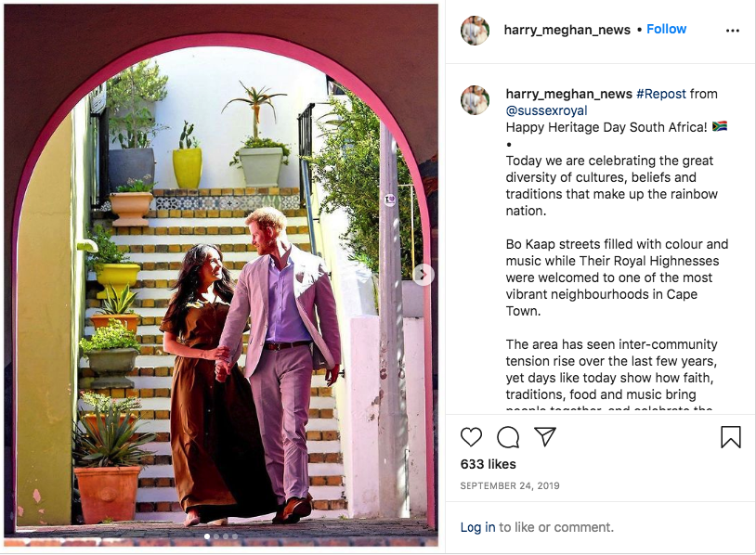
Task: Open #Repost hashtag link
Action: tap(660, 94)
